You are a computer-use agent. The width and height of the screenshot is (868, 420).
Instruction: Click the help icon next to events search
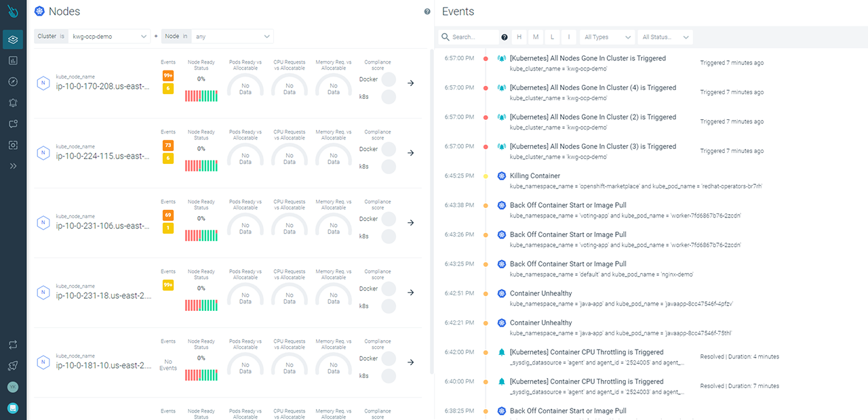tap(504, 37)
